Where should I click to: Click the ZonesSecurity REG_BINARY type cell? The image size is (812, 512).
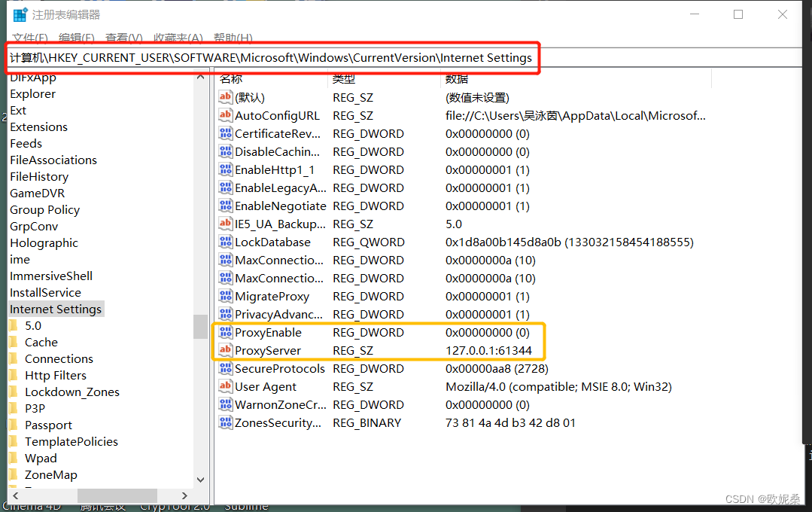(x=366, y=423)
